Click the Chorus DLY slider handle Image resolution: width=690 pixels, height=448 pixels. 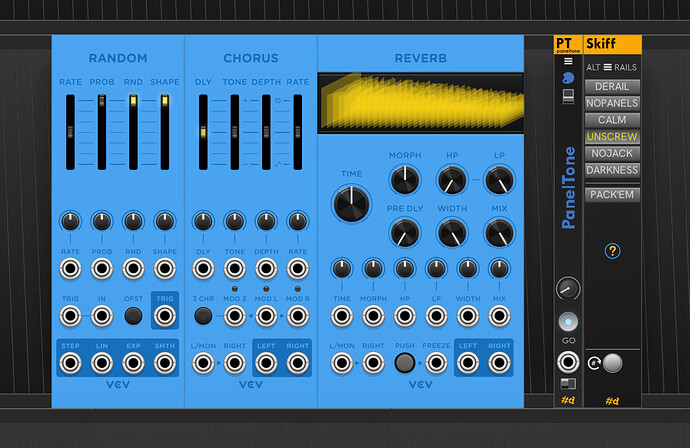[x=203, y=131]
